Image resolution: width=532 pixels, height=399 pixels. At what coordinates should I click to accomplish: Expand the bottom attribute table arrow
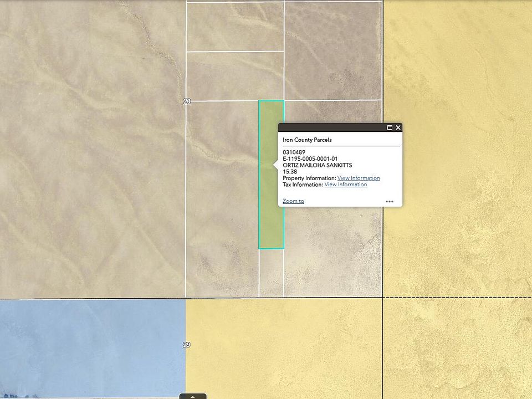pos(193,396)
